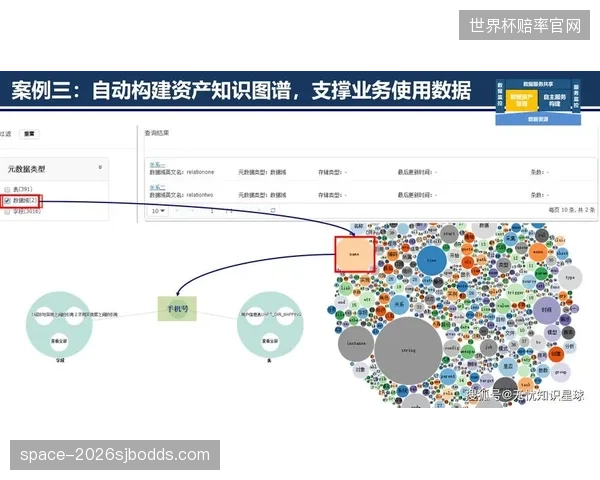Open the 关系二 result link

coord(157,187)
